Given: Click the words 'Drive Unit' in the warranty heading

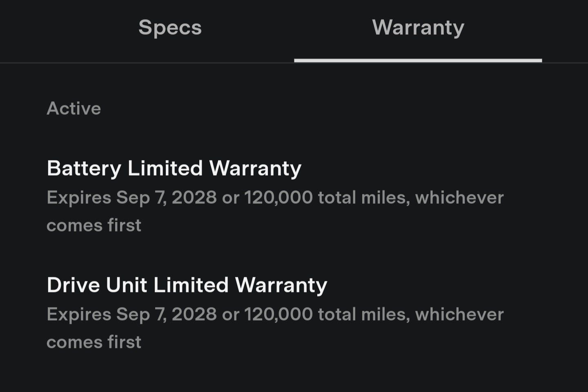Looking at the screenshot, I should (x=97, y=285).
